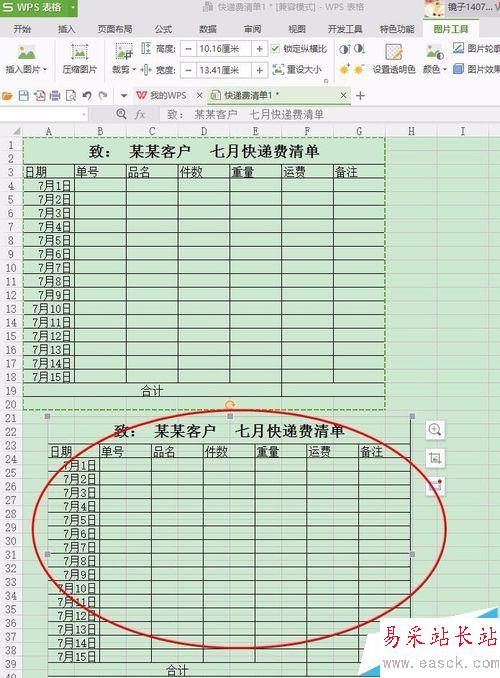Open the quick access toolbar customize arrow
Viewport: 500px width, 678px height.
pos(124,96)
